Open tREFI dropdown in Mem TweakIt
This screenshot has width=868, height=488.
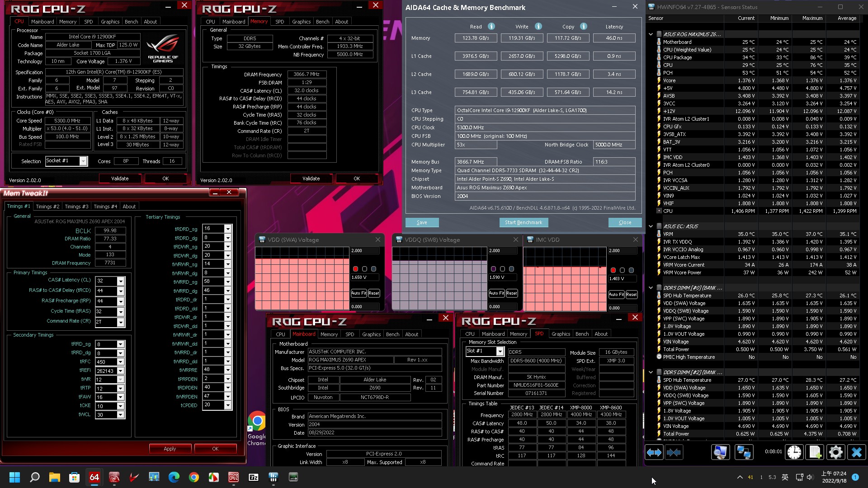click(x=121, y=371)
